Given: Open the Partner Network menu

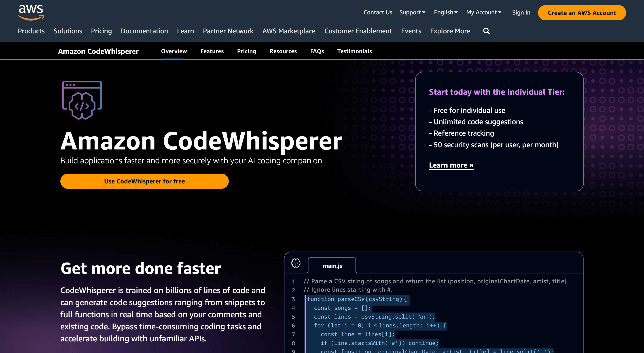Looking at the screenshot, I should (x=228, y=31).
